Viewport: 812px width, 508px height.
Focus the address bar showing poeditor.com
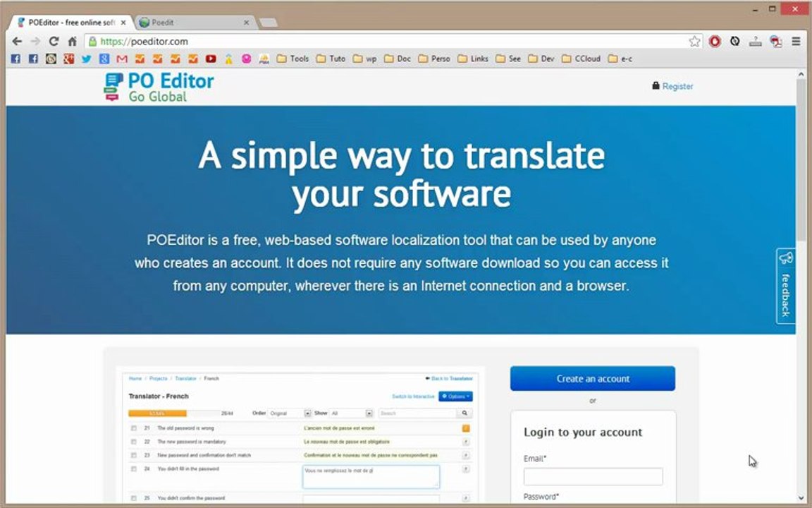(x=388, y=42)
